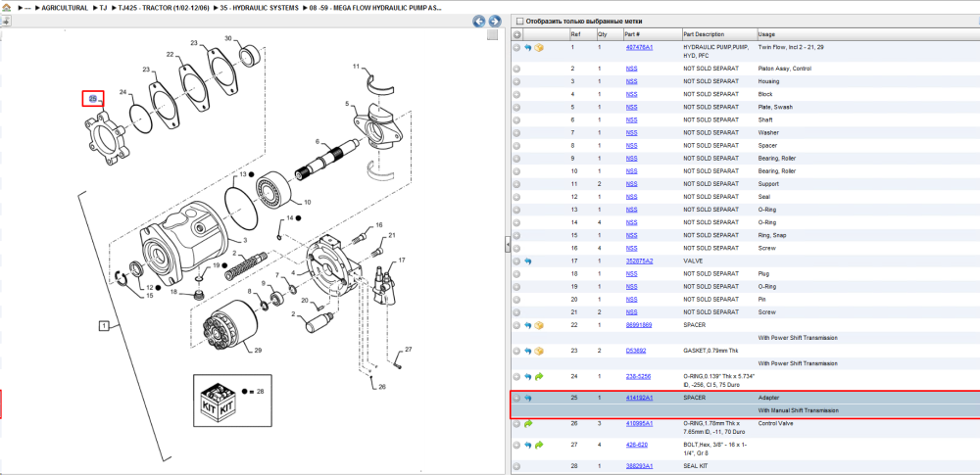This screenshot has height=475, width=980.
Task: Click the add-all plus icon in table header
Action: tap(516, 34)
